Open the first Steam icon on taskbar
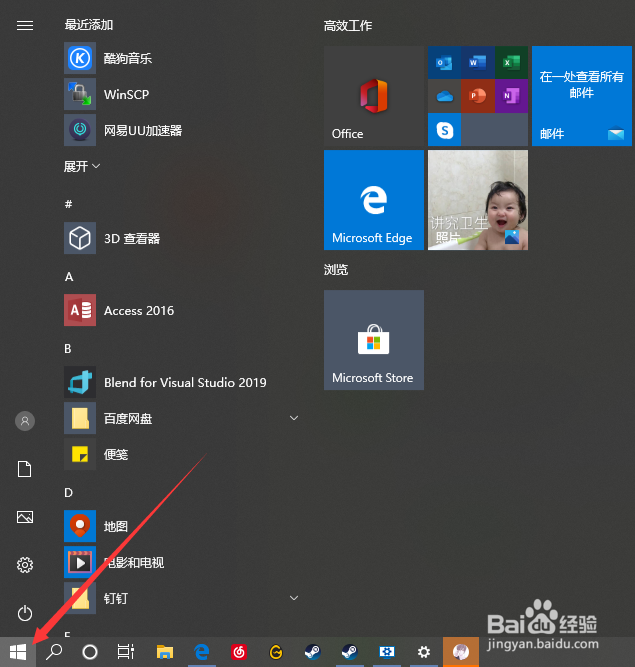 pyautogui.click(x=313, y=652)
